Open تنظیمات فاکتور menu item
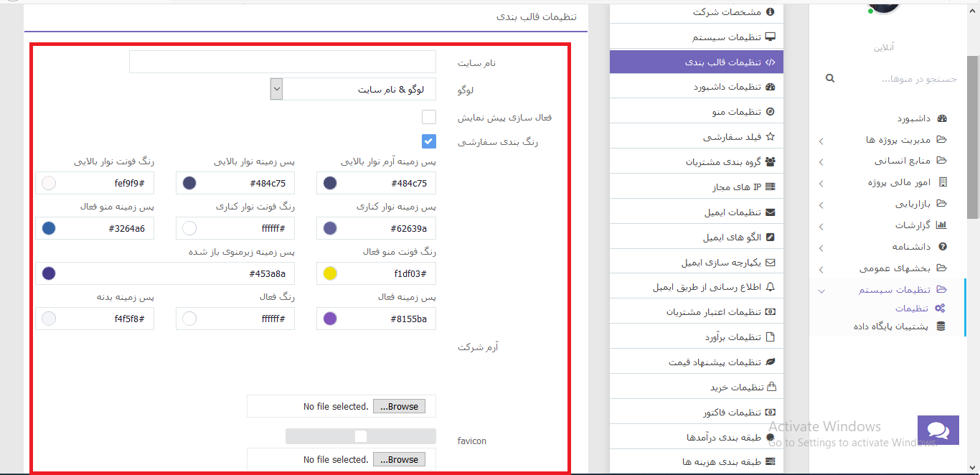The image size is (980, 475). [697, 413]
